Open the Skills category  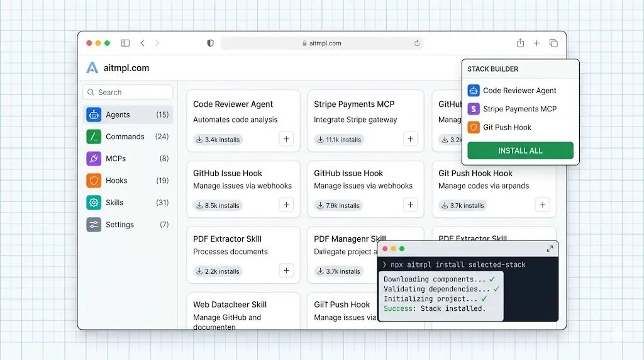[x=128, y=203]
